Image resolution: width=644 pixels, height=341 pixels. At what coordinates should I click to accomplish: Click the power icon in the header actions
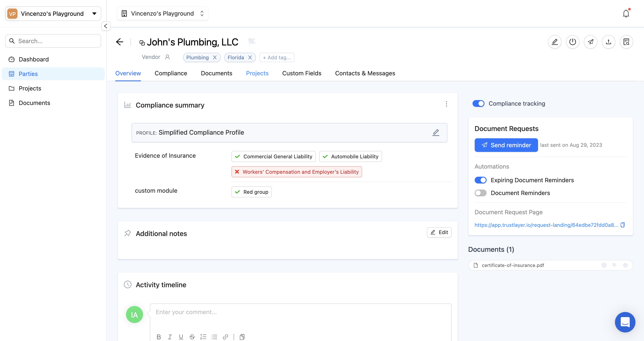(x=572, y=42)
